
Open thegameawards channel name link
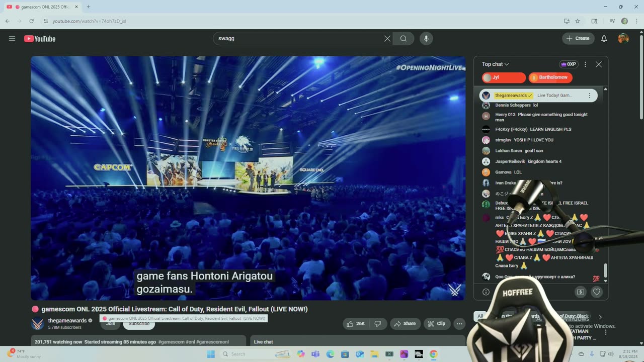(67, 321)
